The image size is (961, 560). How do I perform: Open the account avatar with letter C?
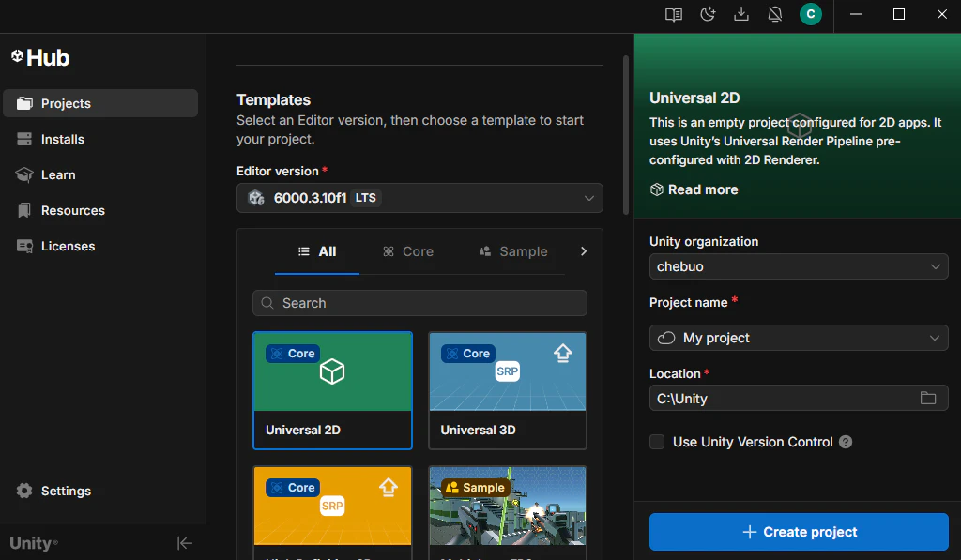pos(810,14)
